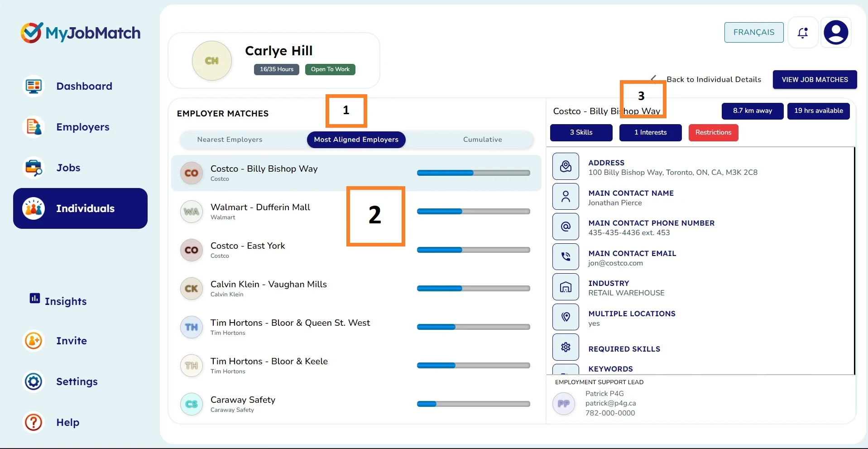The width and height of the screenshot is (868, 449).
Task: Select Tim Hortons - Bloor & Queen St. West
Action: (x=356, y=327)
